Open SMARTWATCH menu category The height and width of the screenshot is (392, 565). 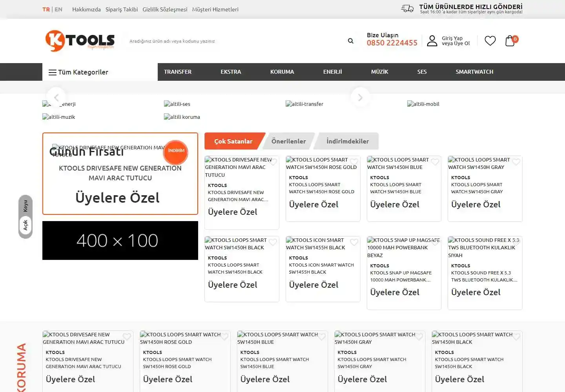pos(474,72)
